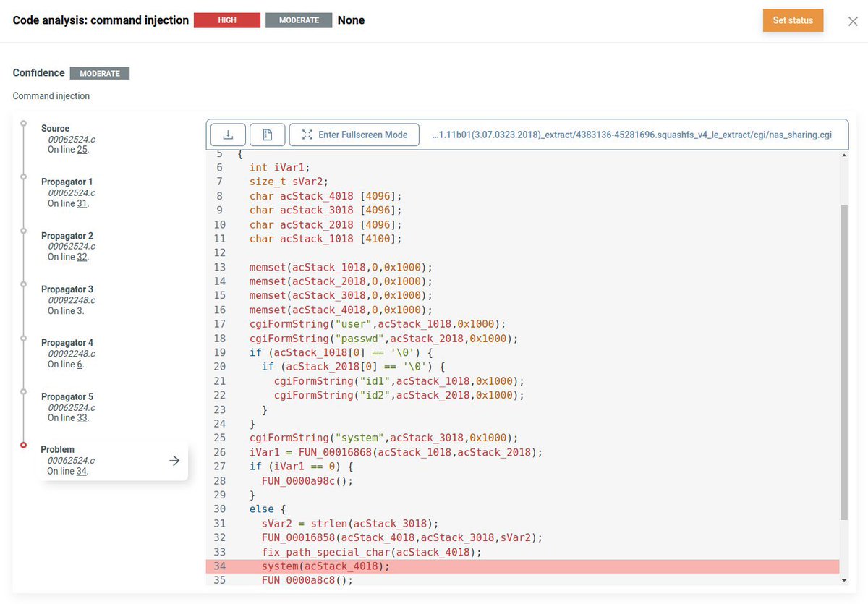Viewport: 868px width, 604px height.
Task: Click the nas_sharing.cgi file path text
Action: coord(631,135)
